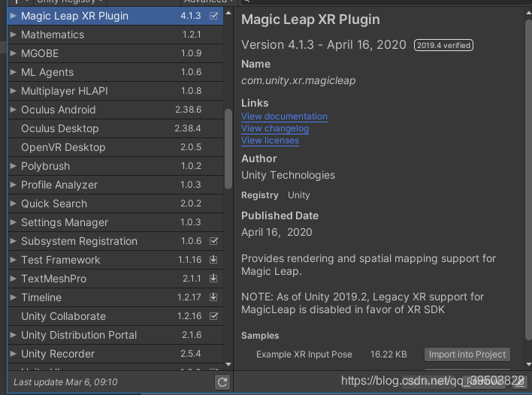Screen dimensions: 532x395
Task: Click TextMeshPro update-available icon
Action: click(x=213, y=279)
